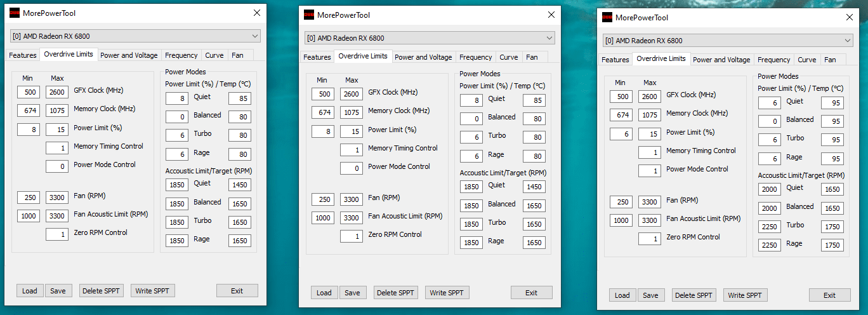Click Load button in middle window
Viewport: 868px width, 315px height.
324,293
